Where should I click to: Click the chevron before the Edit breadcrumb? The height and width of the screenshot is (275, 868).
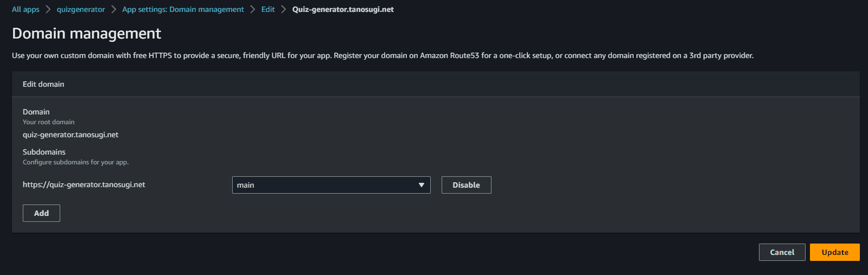click(x=253, y=9)
